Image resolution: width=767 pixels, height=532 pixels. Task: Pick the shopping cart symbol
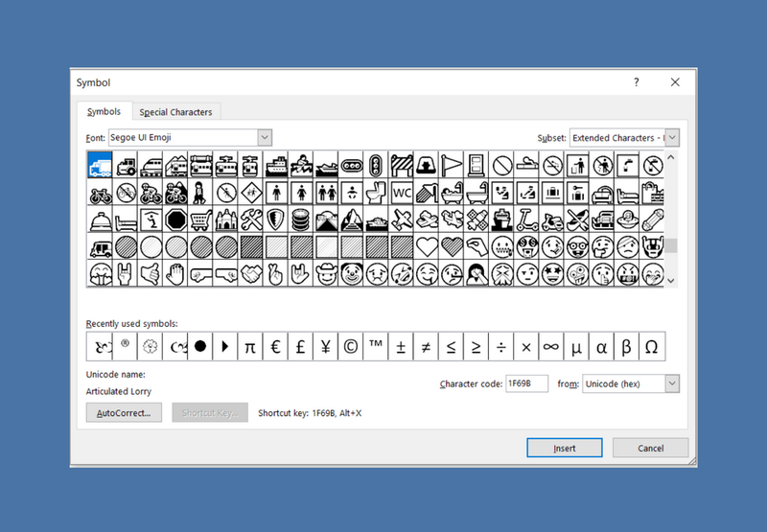coord(200,220)
